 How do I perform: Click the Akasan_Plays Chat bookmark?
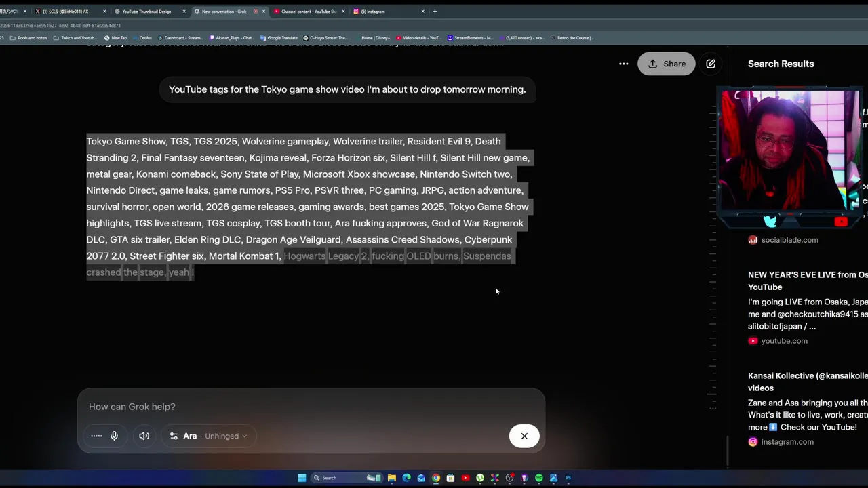[232, 38]
